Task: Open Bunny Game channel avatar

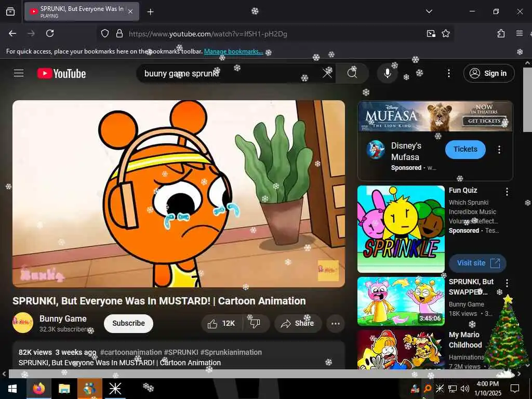Action: click(23, 323)
